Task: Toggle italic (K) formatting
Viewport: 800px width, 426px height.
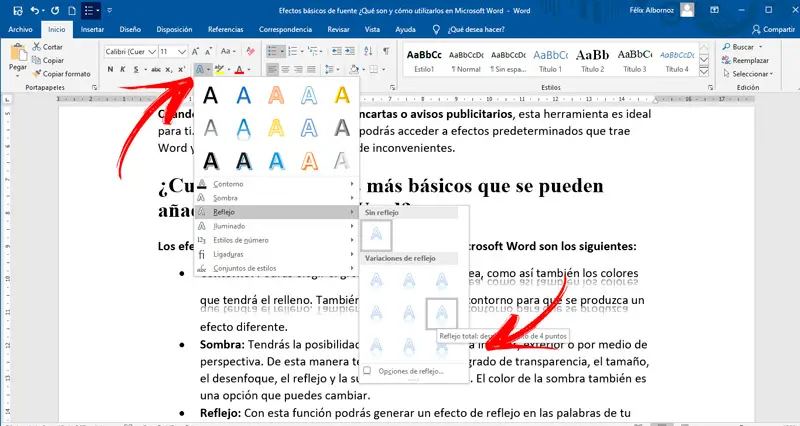Action: pyautogui.click(x=123, y=69)
